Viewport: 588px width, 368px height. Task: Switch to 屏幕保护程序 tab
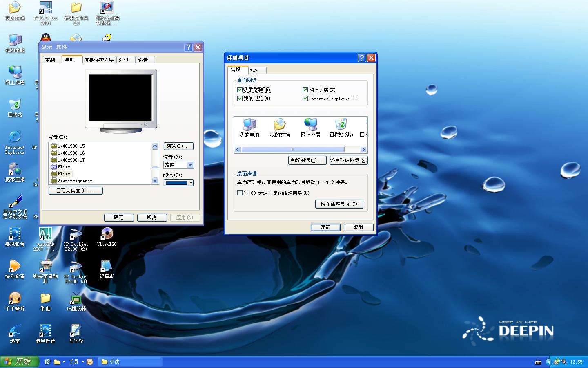99,60
